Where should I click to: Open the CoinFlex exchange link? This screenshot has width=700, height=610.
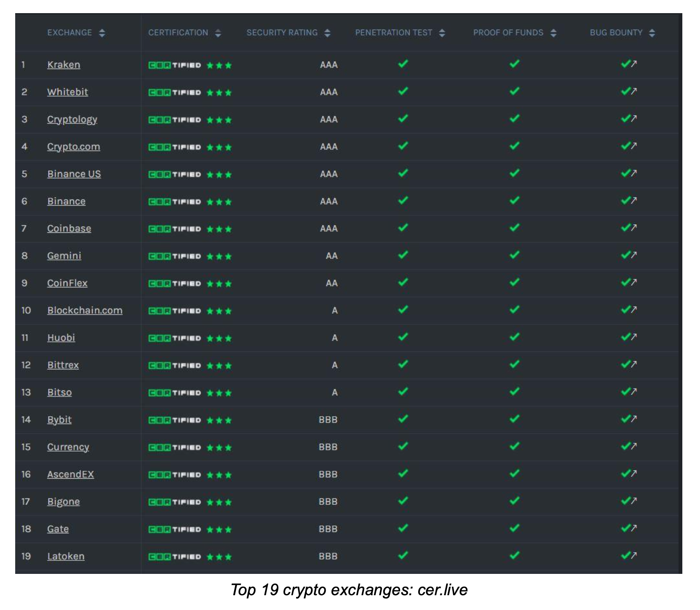pos(67,283)
